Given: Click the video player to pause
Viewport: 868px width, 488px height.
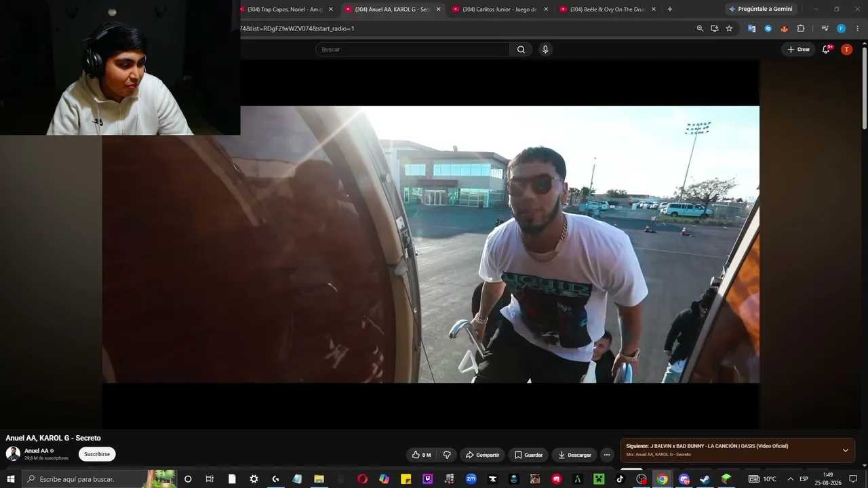Looking at the screenshot, I should [431, 244].
